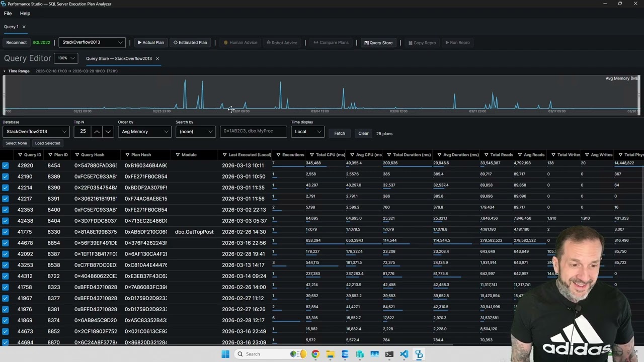Open Query Store from the toolbar

point(378,43)
